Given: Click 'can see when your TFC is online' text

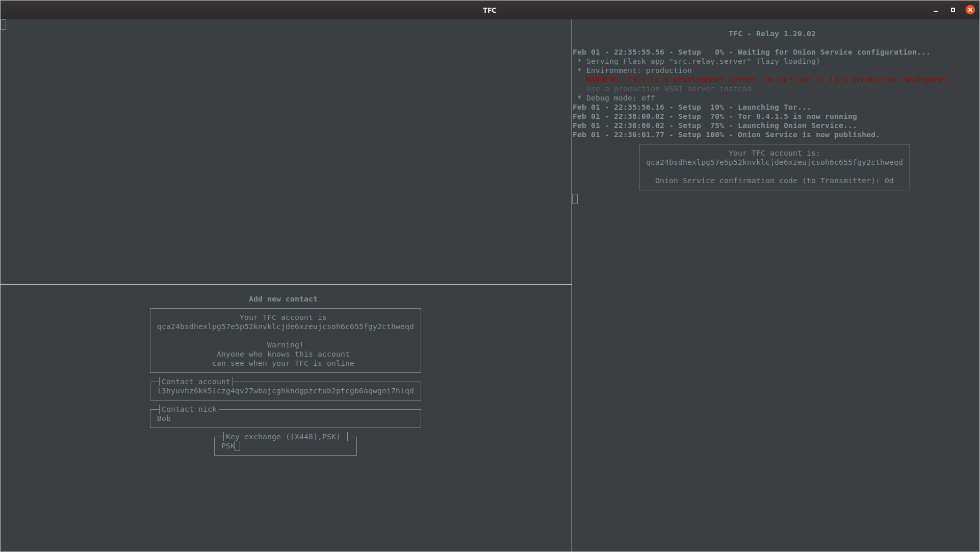Looking at the screenshot, I should click(283, 363).
